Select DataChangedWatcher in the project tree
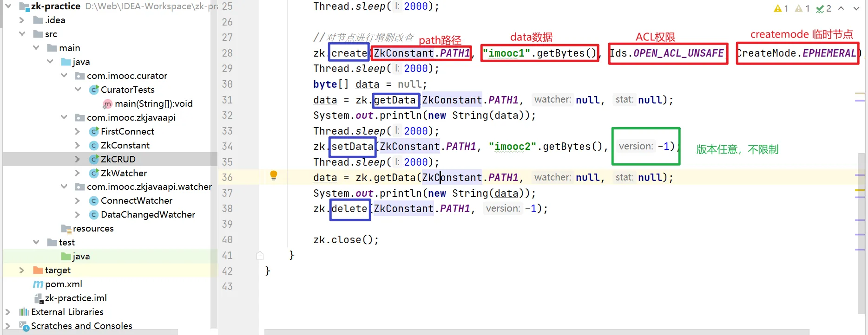This screenshot has width=868, height=335. [148, 215]
